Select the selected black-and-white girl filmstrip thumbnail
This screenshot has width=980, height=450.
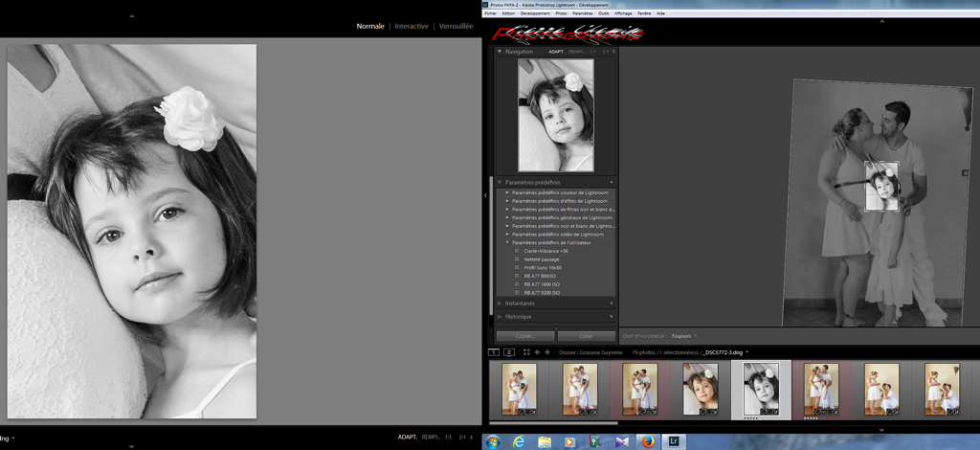tap(761, 390)
